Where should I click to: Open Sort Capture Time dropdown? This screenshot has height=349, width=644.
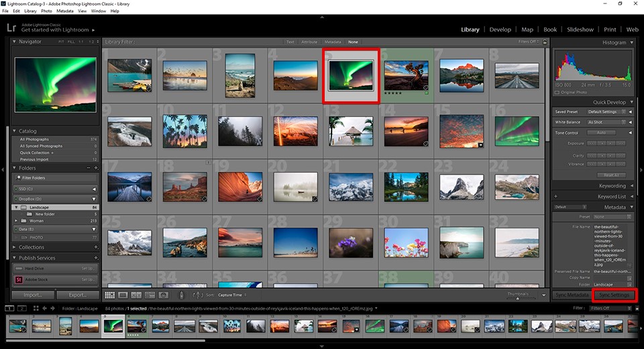[x=233, y=295]
